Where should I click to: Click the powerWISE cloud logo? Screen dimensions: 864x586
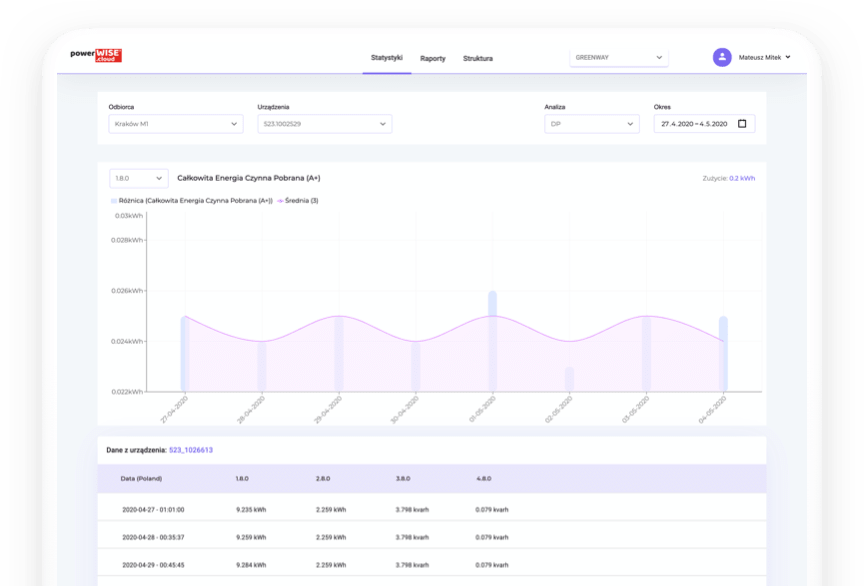pos(96,55)
